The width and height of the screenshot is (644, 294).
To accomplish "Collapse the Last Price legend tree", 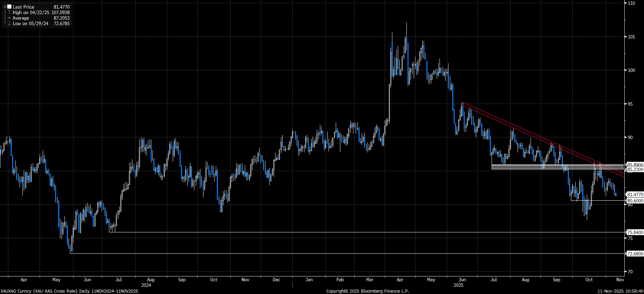I will point(5,7).
